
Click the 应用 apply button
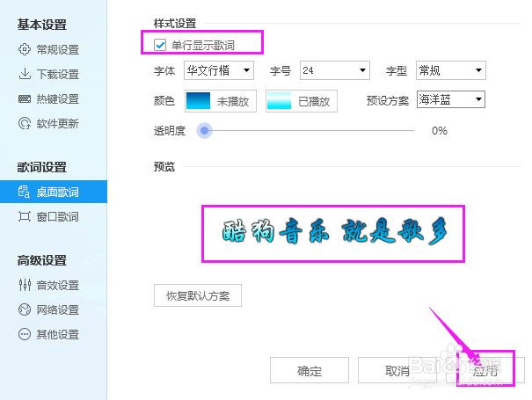485,371
